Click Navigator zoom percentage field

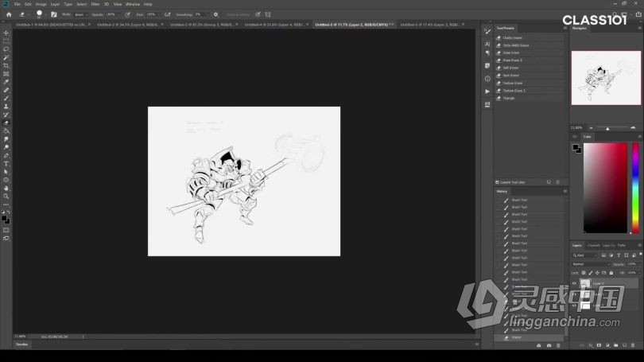coord(577,128)
